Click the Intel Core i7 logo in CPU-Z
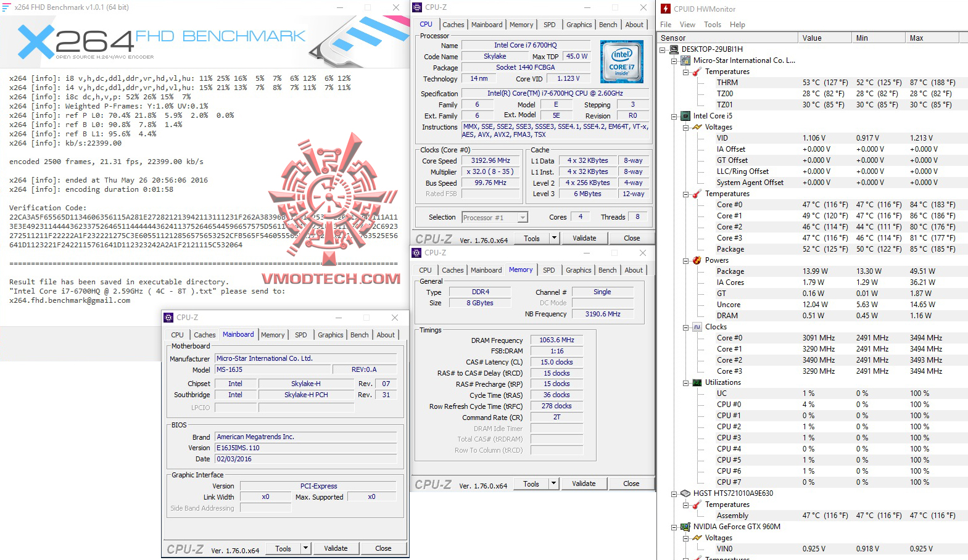The height and width of the screenshot is (560, 968). [x=622, y=62]
